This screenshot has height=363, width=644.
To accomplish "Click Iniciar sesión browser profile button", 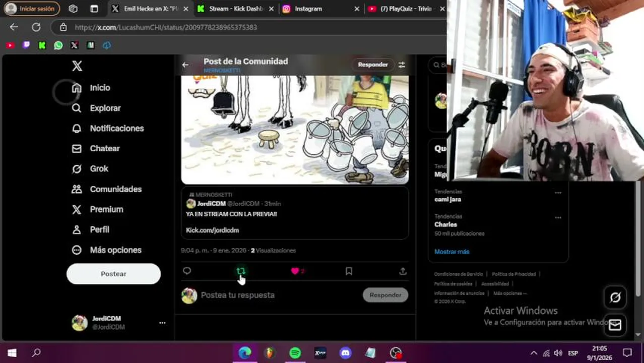I will pos(31,9).
